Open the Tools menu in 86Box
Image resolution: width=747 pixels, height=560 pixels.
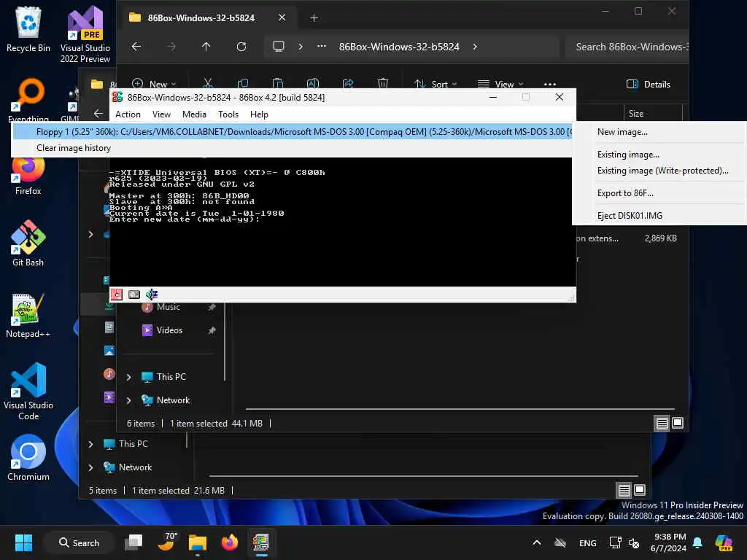pos(228,114)
